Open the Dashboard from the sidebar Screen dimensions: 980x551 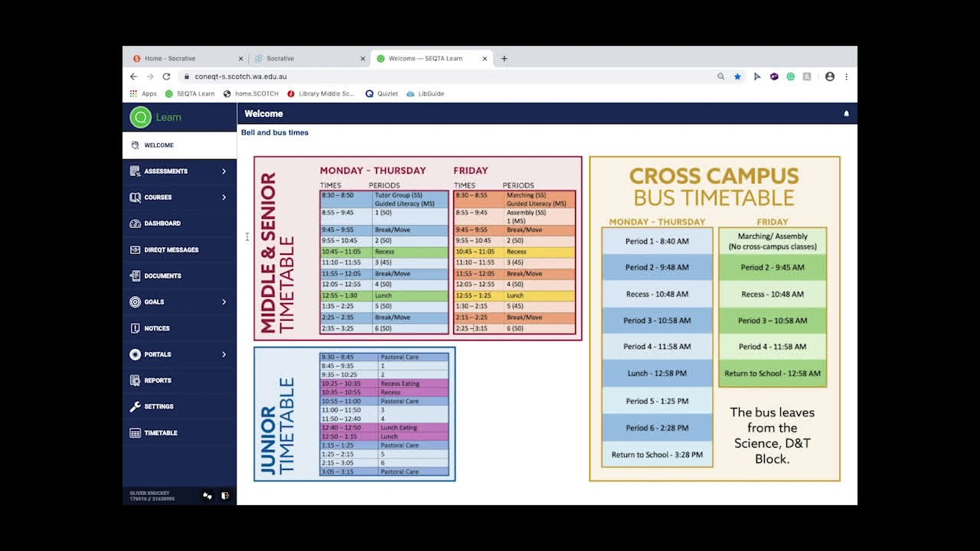click(136, 223)
